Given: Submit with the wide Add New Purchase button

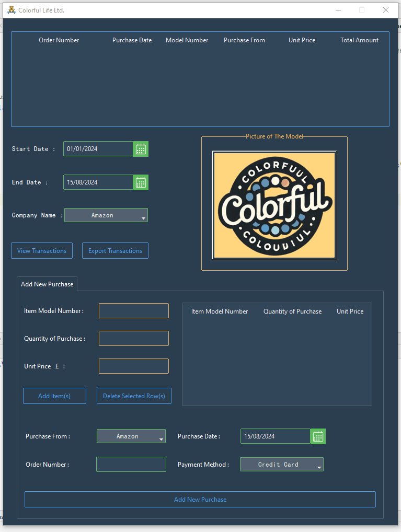Looking at the screenshot, I should pos(200,500).
